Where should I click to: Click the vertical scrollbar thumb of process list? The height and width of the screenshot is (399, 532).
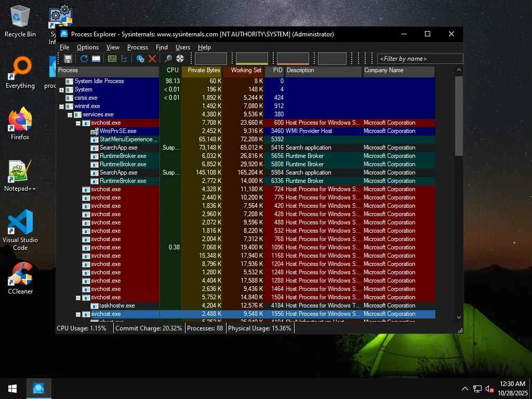(x=459, y=116)
